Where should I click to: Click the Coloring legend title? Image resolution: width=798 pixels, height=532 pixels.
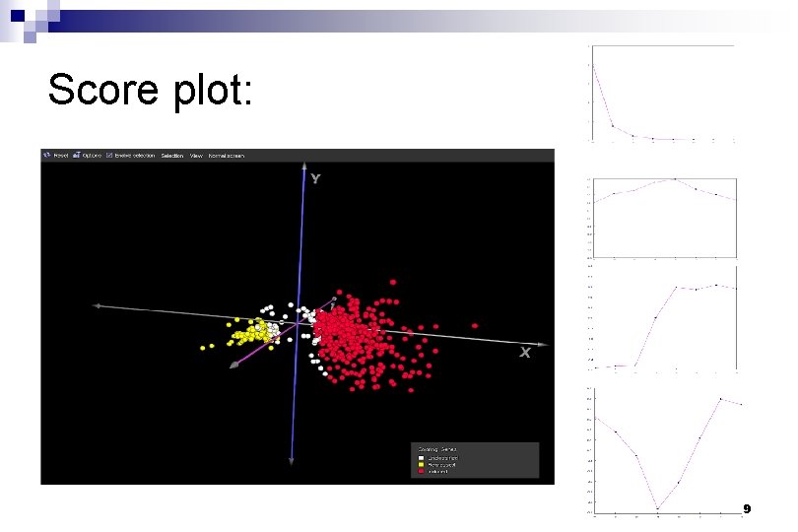point(437,449)
